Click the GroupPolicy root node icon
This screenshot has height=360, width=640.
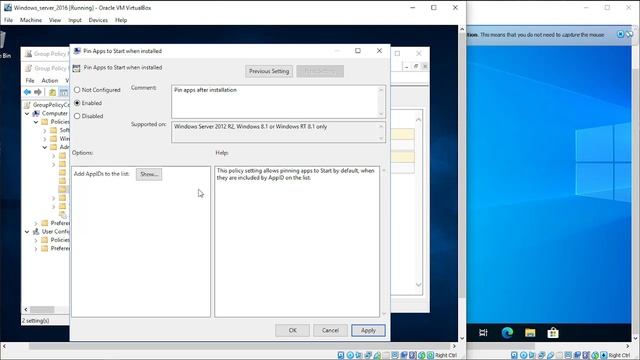[27, 105]
